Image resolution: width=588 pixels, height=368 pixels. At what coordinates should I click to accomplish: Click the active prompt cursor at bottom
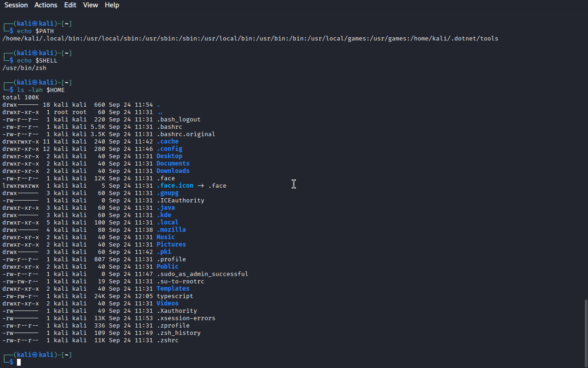pos(19,362)
